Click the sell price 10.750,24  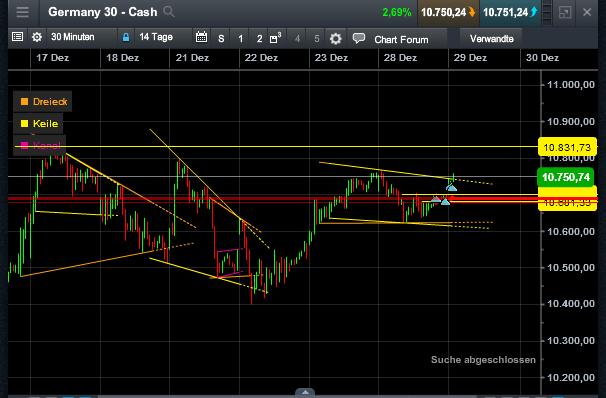(448, 12)
